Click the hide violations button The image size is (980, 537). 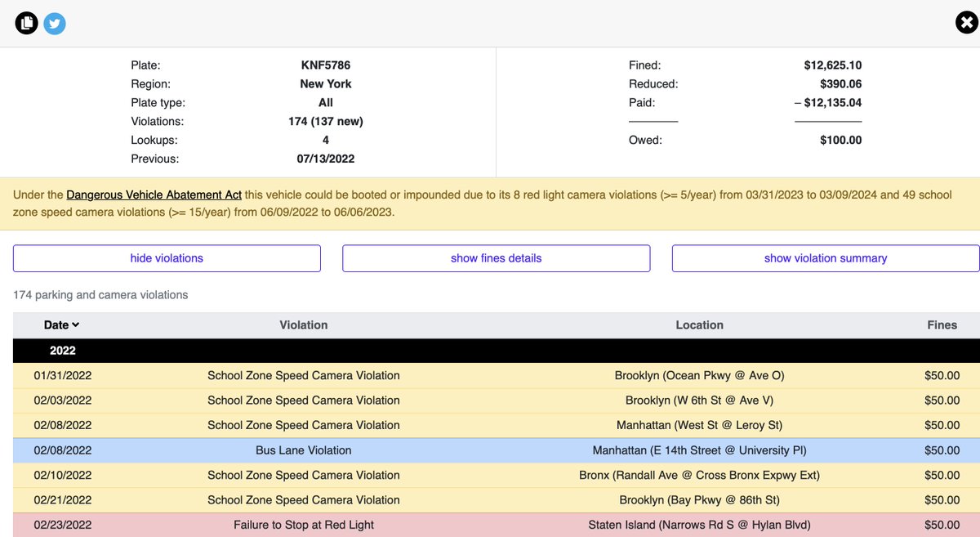pos(167,258)
